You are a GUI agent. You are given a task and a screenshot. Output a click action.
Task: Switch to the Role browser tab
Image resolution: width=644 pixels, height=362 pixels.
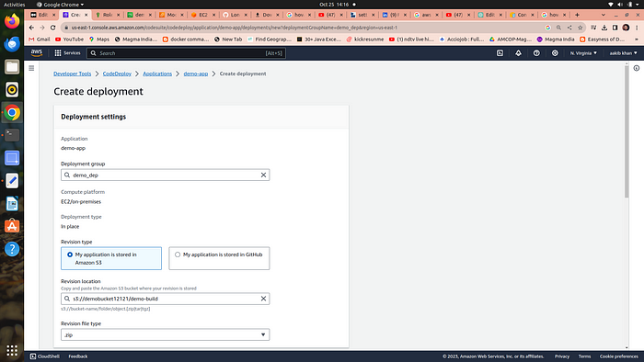[x=108, y=15]
